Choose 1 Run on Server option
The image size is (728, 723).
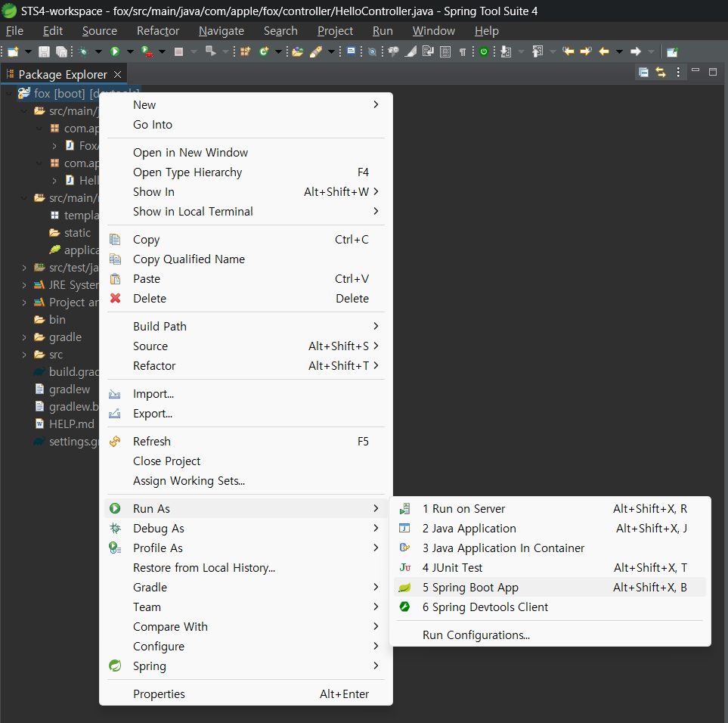click(550, 509)
